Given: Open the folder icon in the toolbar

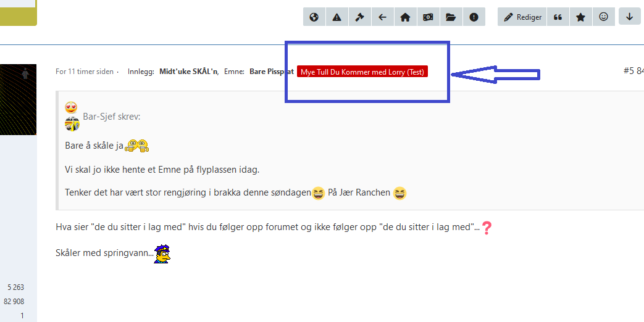Looking at the screenshot, I should (451, 17).
